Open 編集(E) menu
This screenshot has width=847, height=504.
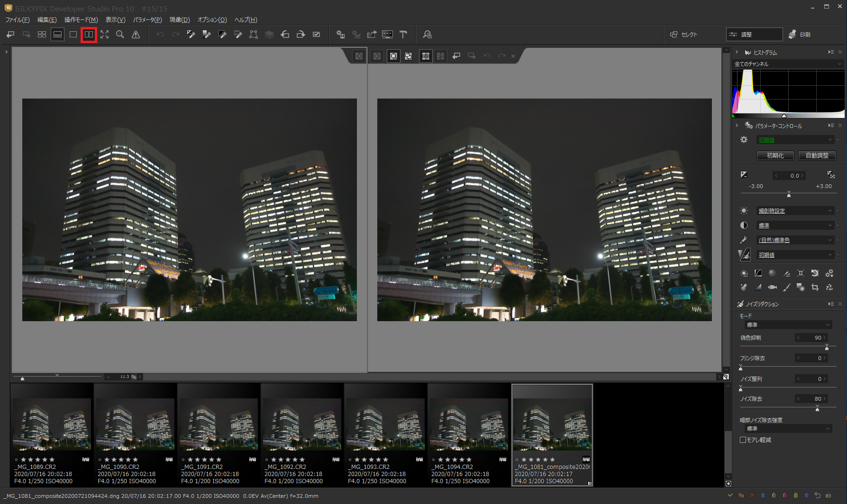click(47, 20)
